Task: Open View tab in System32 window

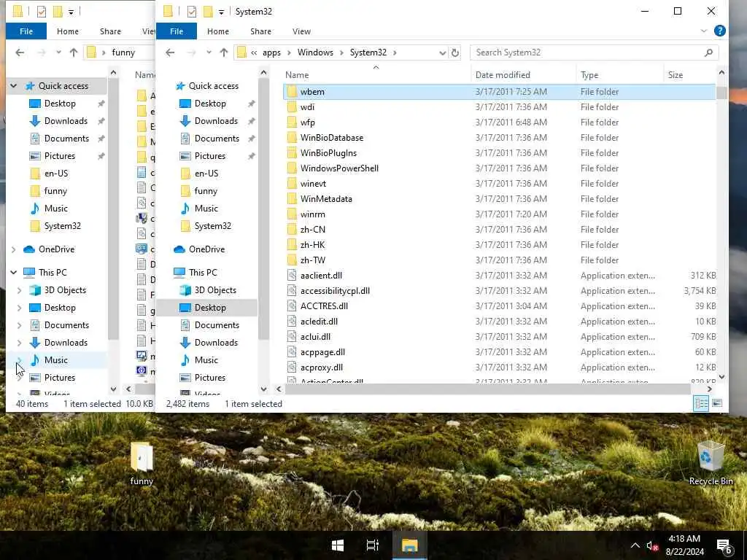Action: pyautogui.click(x=301, y=31)
